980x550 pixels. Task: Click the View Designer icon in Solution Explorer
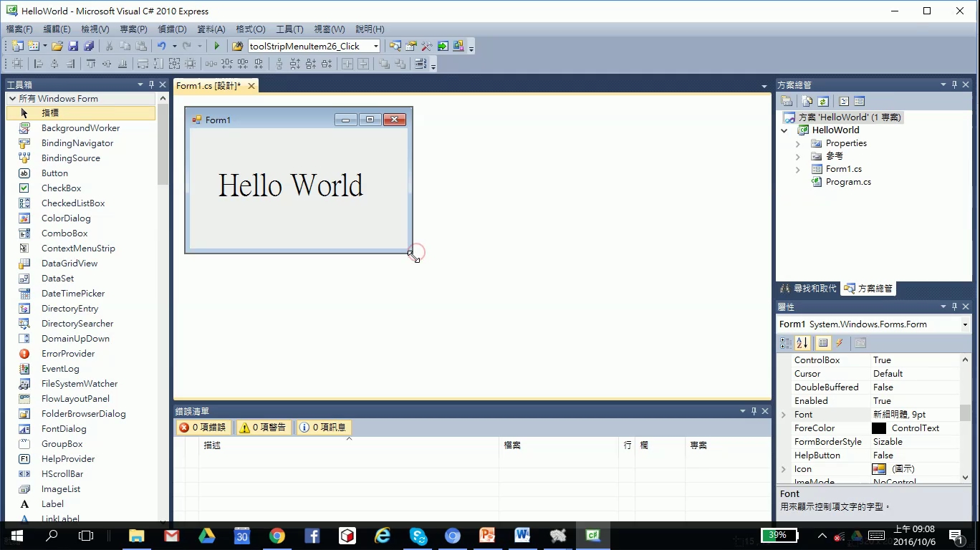(x=860, y=101)
